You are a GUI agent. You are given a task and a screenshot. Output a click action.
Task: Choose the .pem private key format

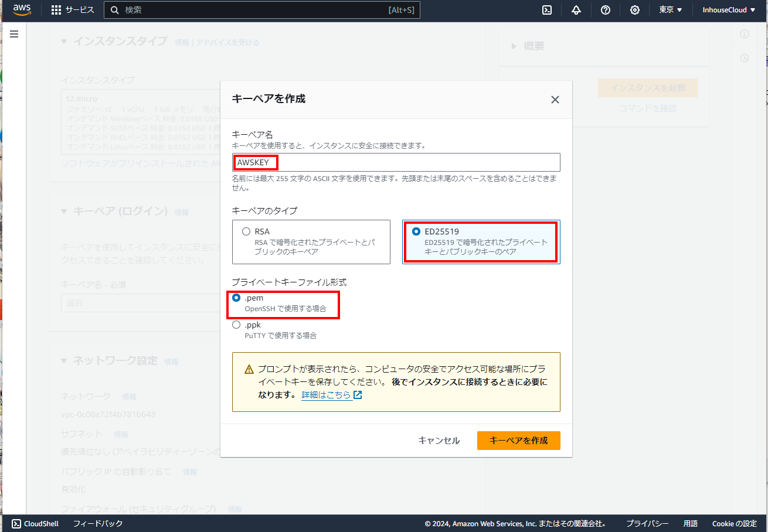[236, 298]
